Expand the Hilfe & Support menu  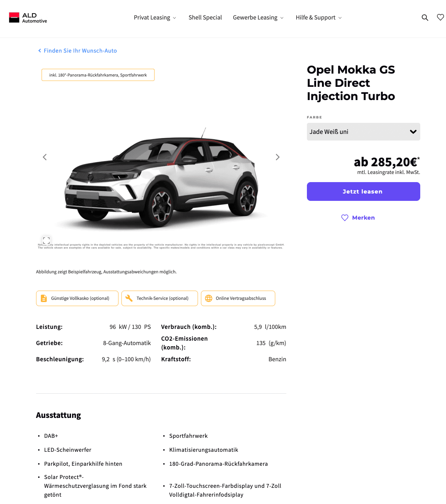tap(319, 18)
